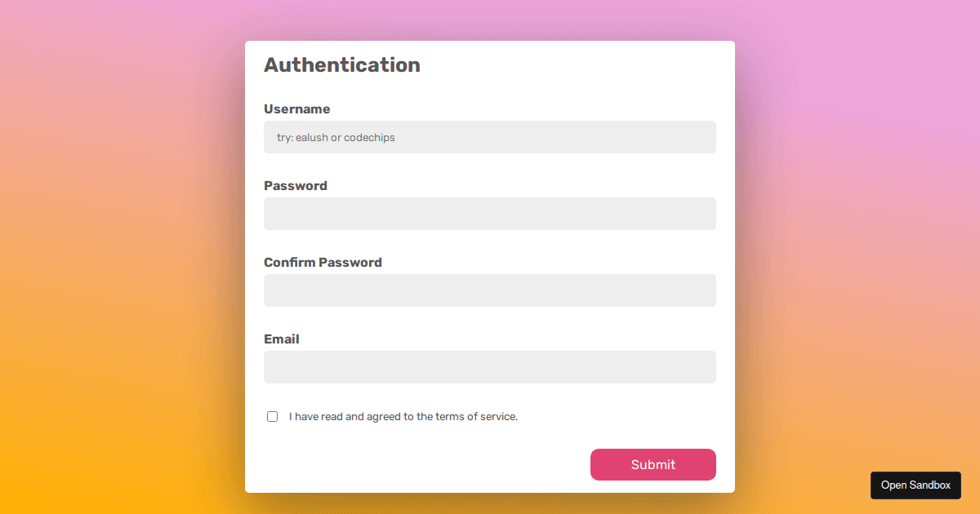The width and height of the screenshot is (980, 514).
Task: Click the Username label
Action: coord(297,109)
